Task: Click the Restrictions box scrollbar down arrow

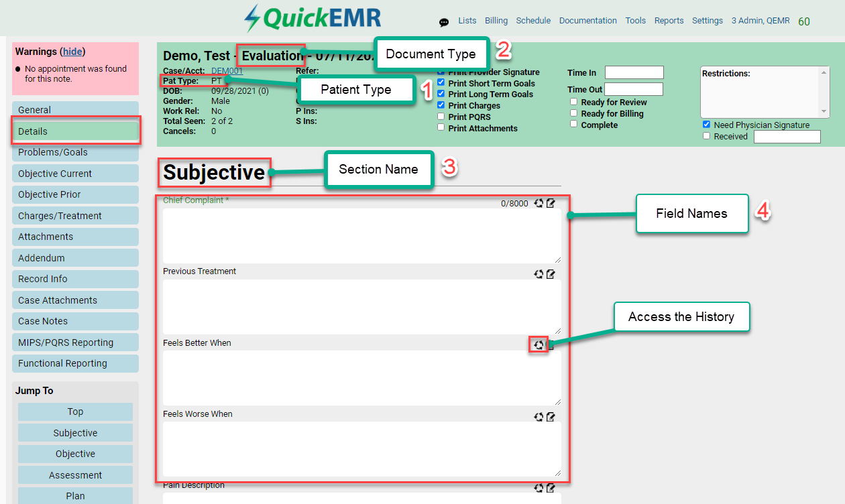Action: tap(825, 112)
